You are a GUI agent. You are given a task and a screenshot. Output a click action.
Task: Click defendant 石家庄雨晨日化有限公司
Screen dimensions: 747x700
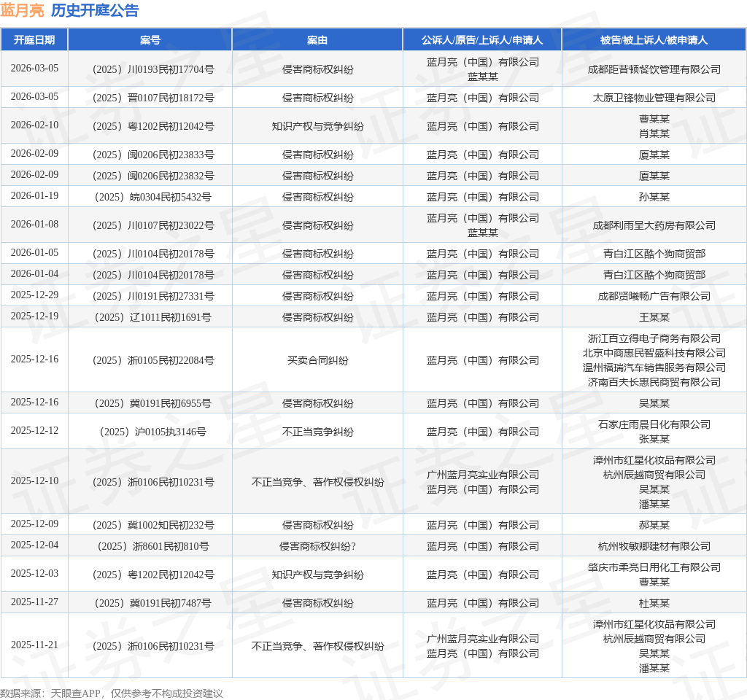point(654,425)
